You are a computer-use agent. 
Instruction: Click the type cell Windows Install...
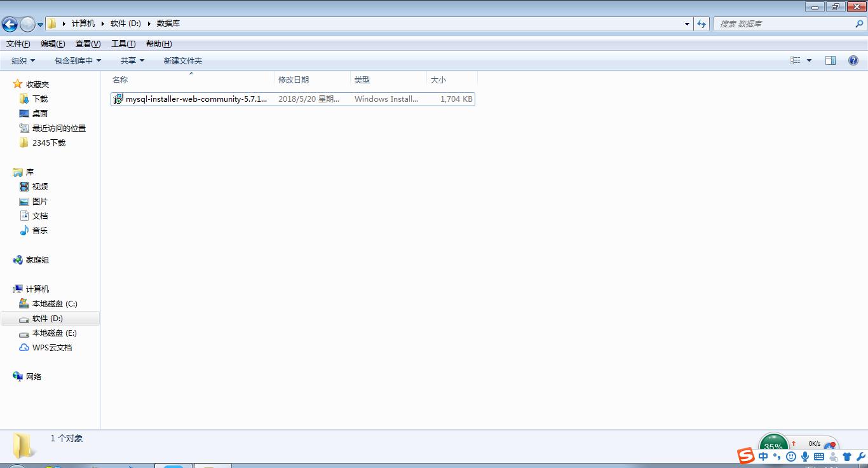(x=386, y=99)
